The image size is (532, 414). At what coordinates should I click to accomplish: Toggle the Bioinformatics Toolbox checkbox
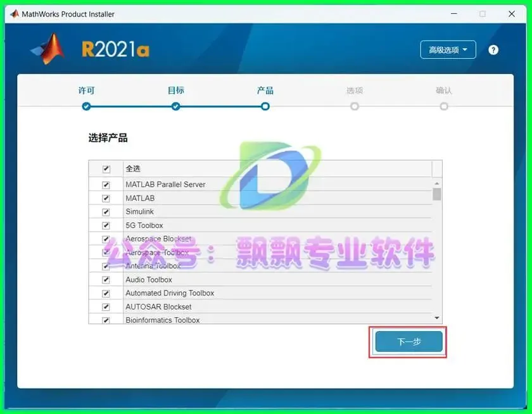(x=106, y=320)
